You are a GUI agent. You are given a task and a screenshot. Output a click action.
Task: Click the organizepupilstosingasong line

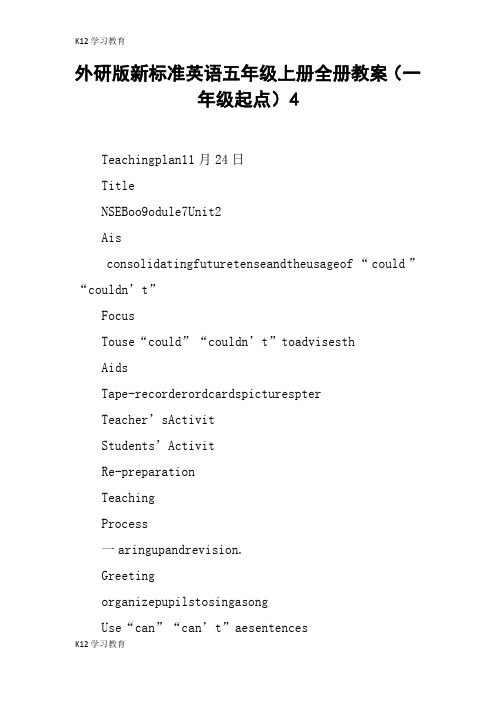(x=184, y=602)
